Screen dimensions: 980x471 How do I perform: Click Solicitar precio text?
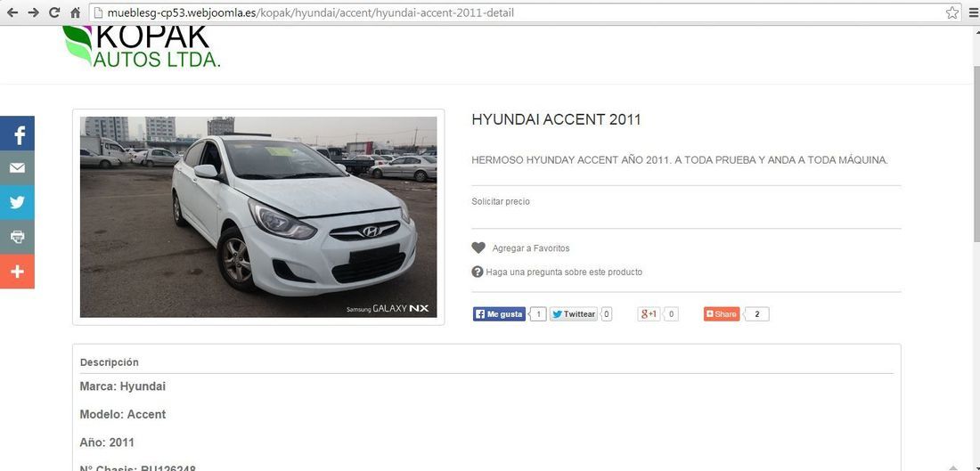[501, 202]
